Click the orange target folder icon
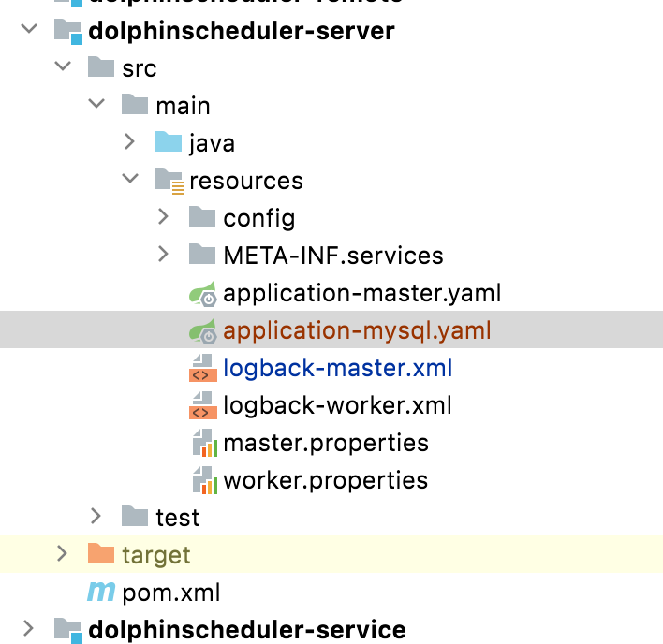Screen dimensions: 663x644 click(100, 555)
